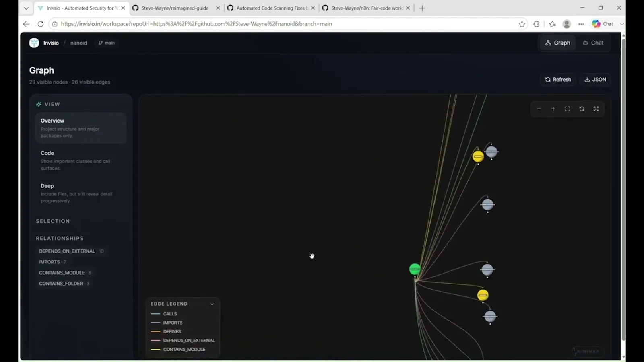
Task: Select the lower yellow graph node
Action: click(x=483, y=295)
